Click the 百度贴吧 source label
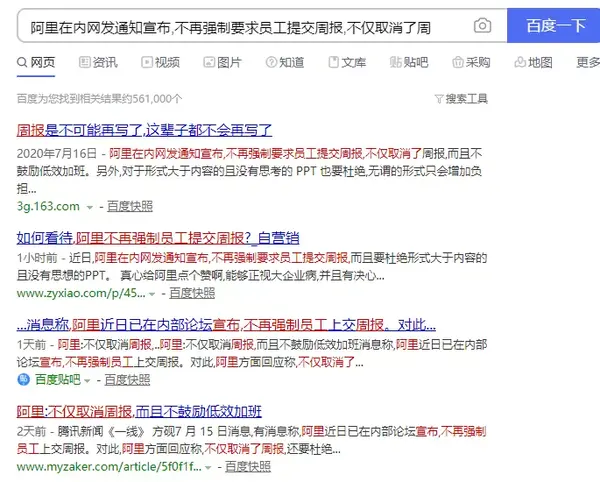The image size is (600, 482). pos(58,380)
